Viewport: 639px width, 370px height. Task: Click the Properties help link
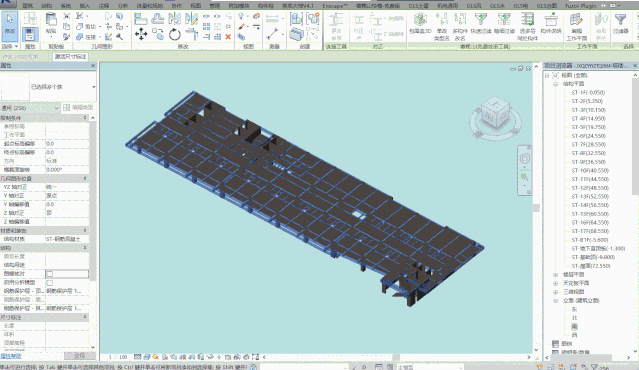(11, 356)
